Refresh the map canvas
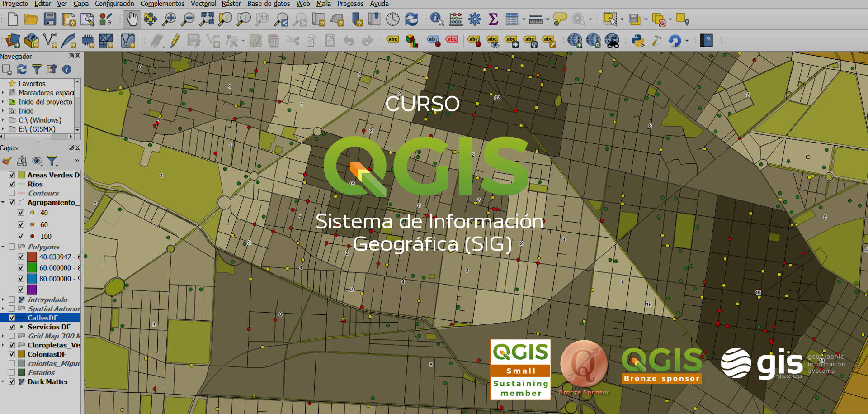 pos(411,19)
